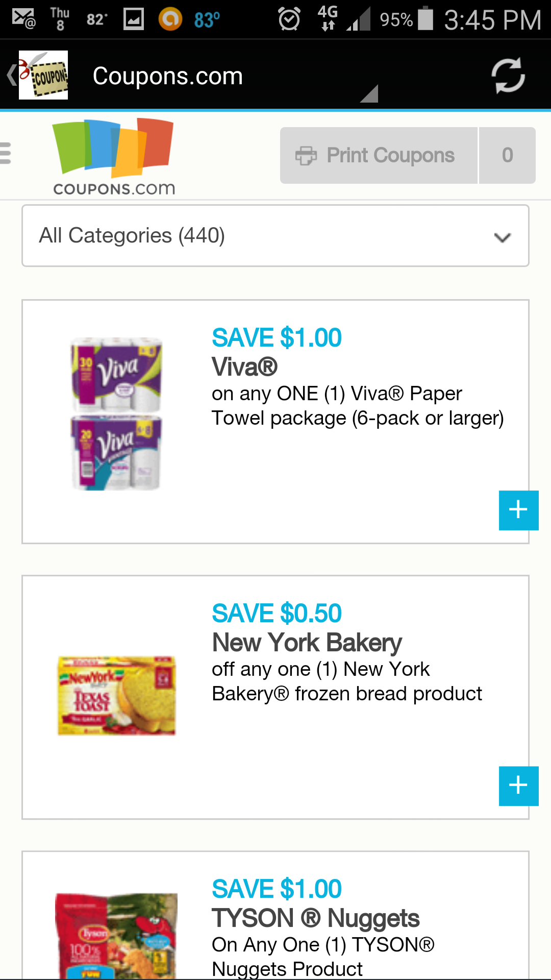Tap the back arrow beside the coupon logo
The width and height of the screenshot is (551, 980).
[x=11, y=75]
